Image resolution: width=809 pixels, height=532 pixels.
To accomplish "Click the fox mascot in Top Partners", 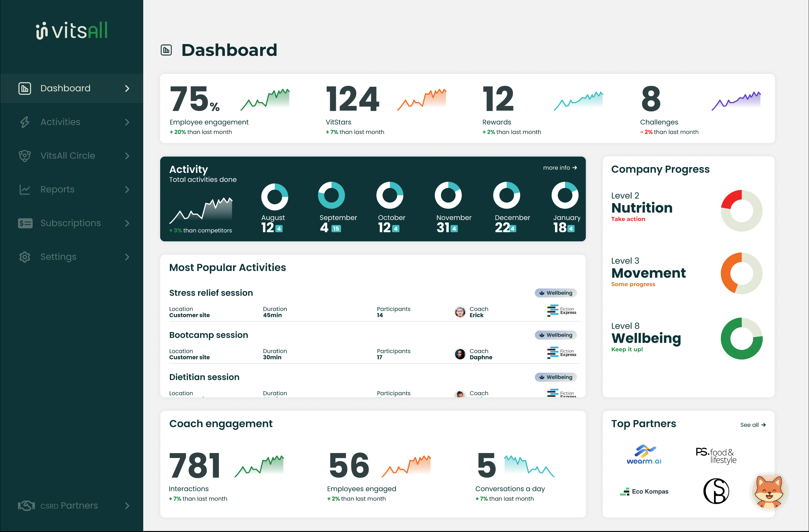I will pyautogui.click(x=769, y=492).
